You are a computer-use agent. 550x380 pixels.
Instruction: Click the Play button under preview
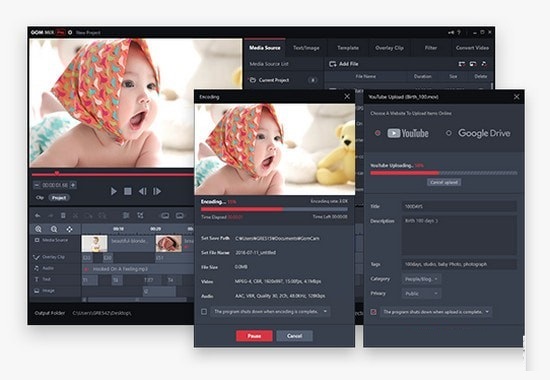113,191
